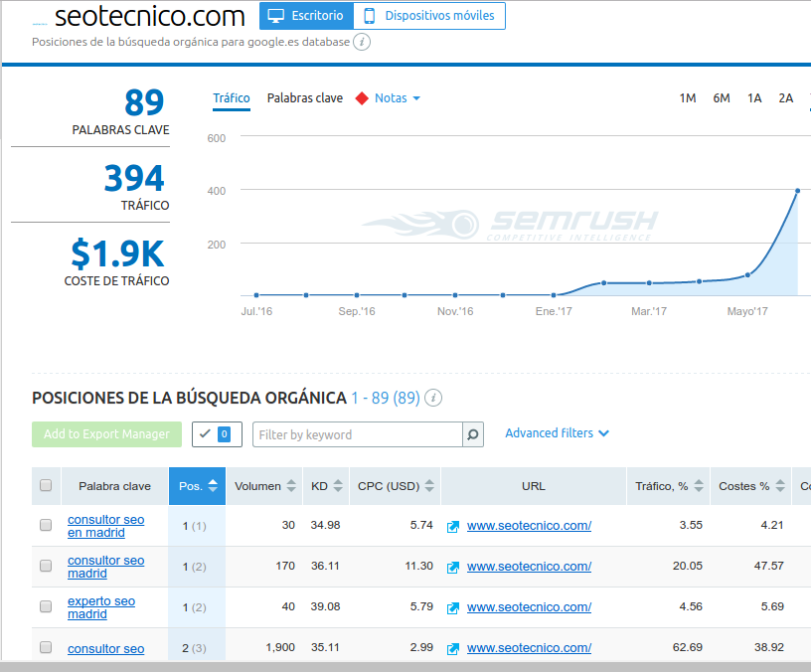811x672 pixels.
Task: Check the 'consultor seo en madrid' row checkbox
Action: tap(46, 525)
